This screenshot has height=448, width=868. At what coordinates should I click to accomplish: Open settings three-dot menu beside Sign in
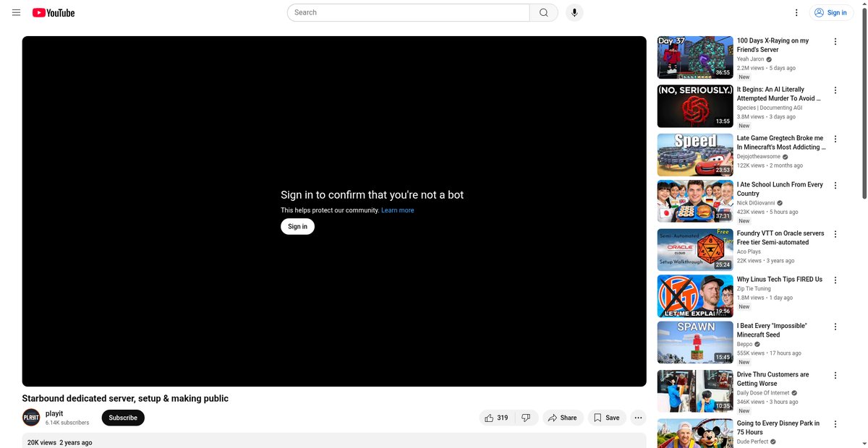(x=796, y=12)
